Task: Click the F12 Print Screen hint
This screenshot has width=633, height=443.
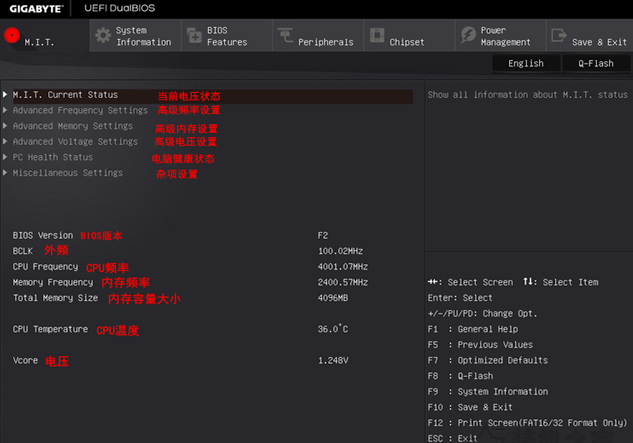Action: point(527,423)
